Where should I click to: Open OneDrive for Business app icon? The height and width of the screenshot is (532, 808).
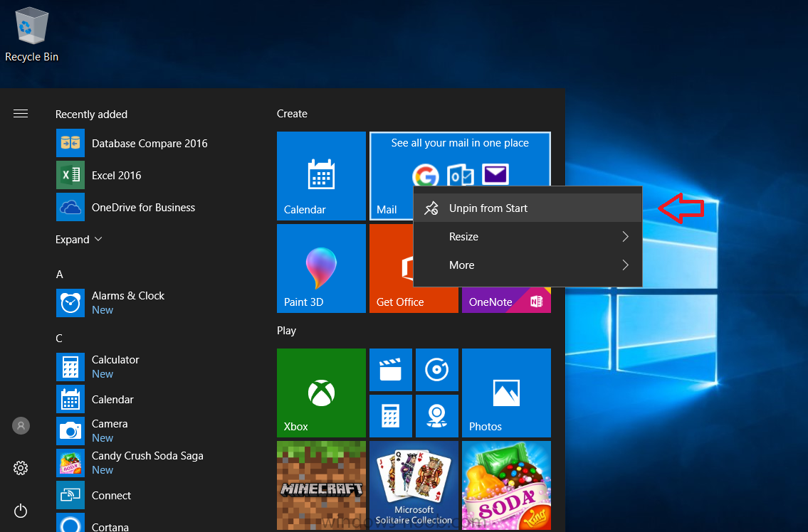coord(70,207)
